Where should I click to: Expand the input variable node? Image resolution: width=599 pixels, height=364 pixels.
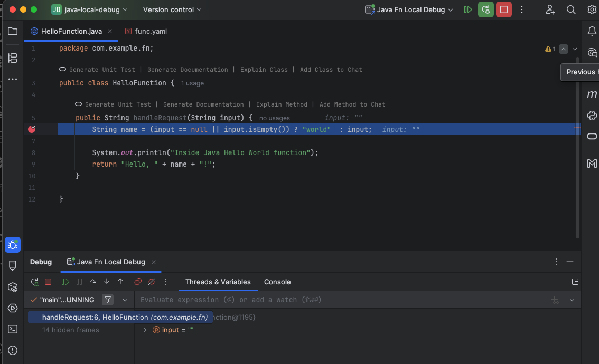pos(145,330)
